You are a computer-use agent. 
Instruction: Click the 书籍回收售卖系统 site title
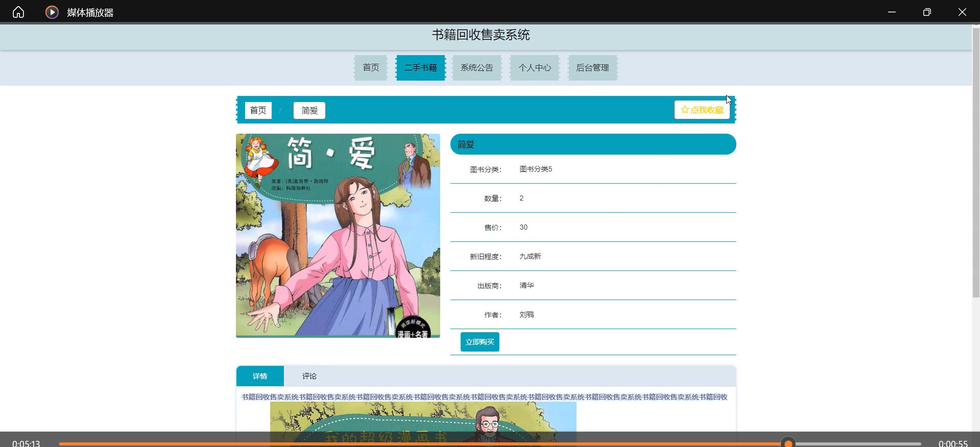tap(481, 35)
